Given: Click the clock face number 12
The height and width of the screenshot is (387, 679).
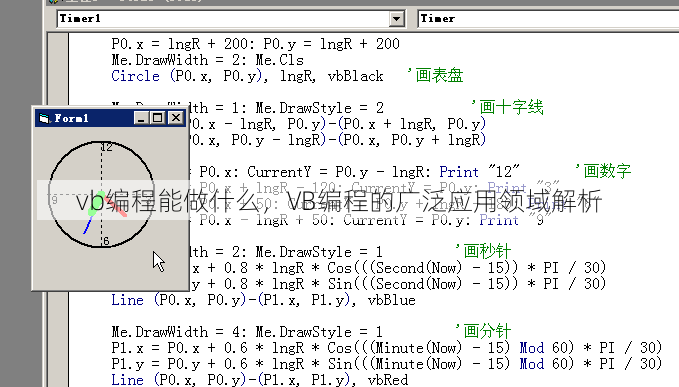Looking at the screenshot, I should (107, 147).
